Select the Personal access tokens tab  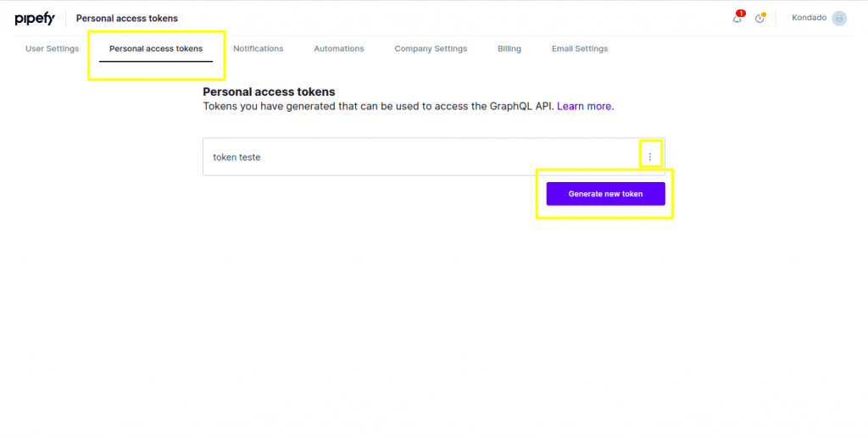tap(156, 49)
